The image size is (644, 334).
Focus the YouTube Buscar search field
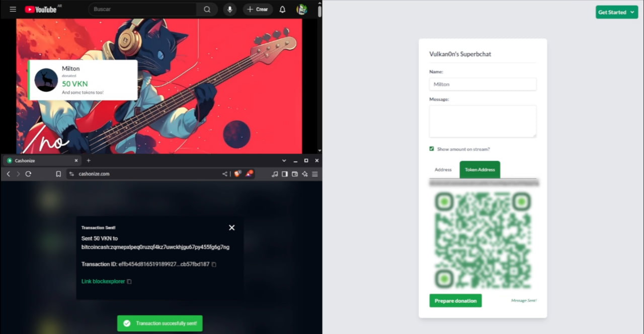coord(142,9)
